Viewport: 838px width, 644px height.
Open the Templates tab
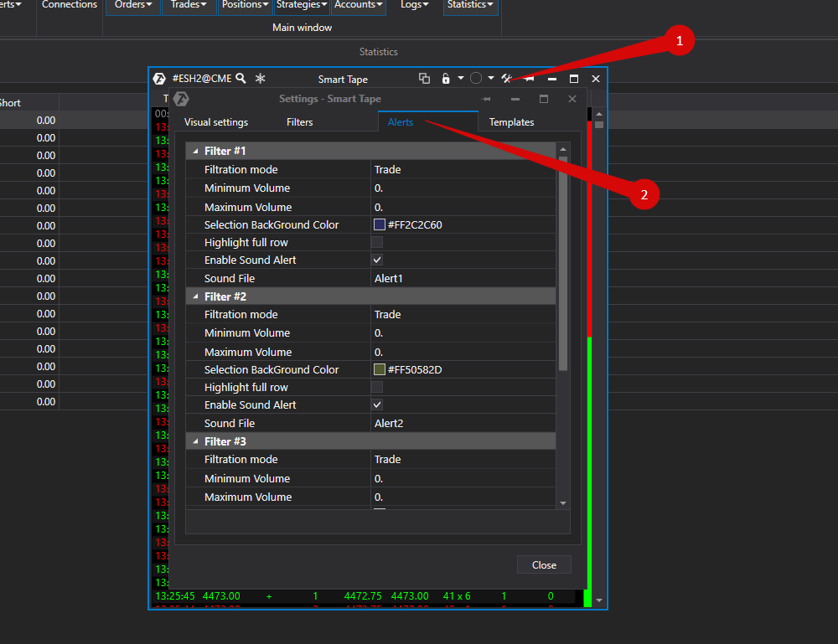511,121
